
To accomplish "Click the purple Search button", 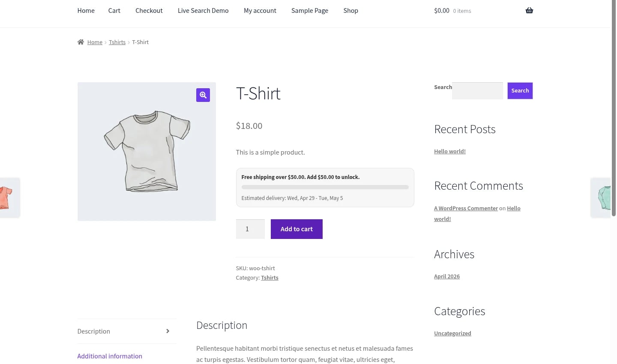I will pyautogui.click(x=520, y=91).
